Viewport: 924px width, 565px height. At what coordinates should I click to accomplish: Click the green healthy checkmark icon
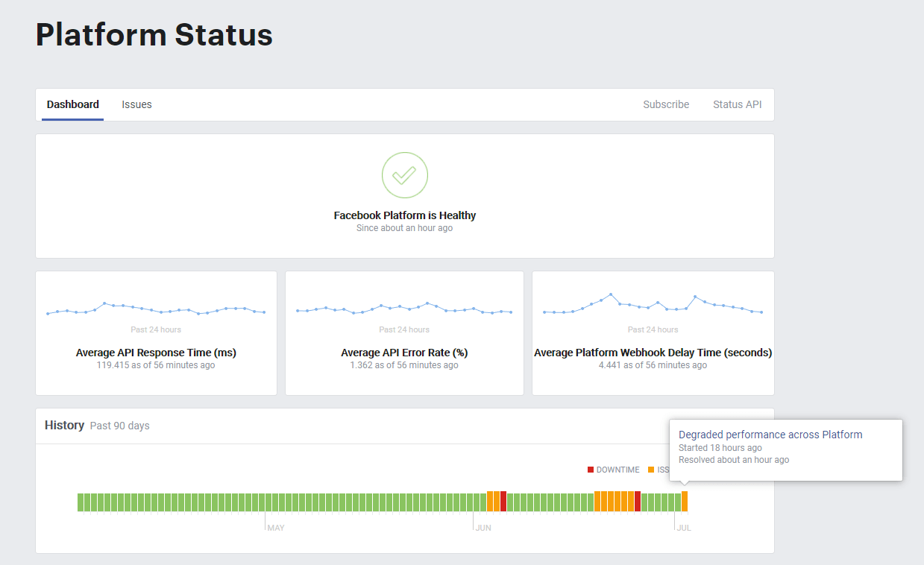point(404,175)
